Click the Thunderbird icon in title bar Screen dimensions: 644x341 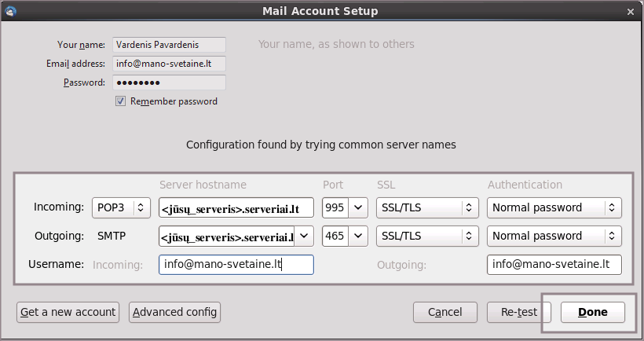[x=10, y=11]
